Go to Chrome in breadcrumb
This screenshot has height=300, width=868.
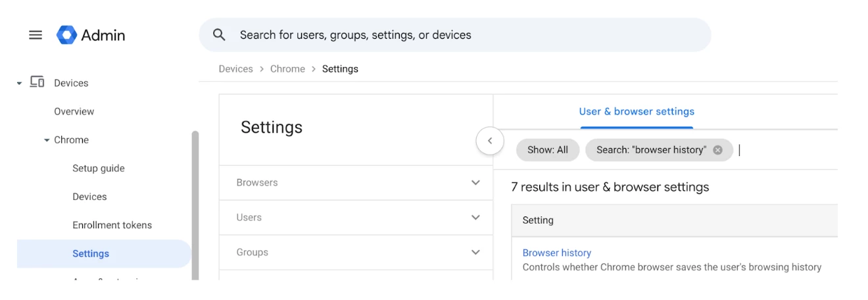pyautogui.click(x=287, y=69)
